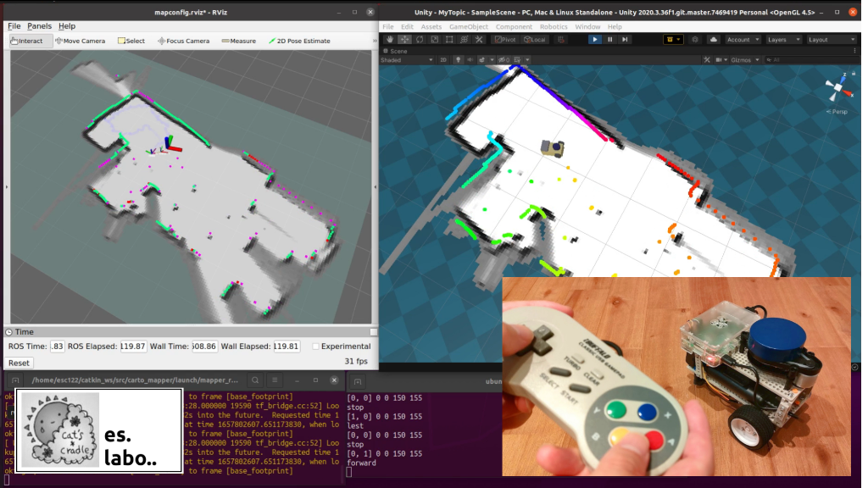Toggle Unity grid snapping icon
Screen dimensions: 868x488
pyautogui.click(x=561, y=39)
